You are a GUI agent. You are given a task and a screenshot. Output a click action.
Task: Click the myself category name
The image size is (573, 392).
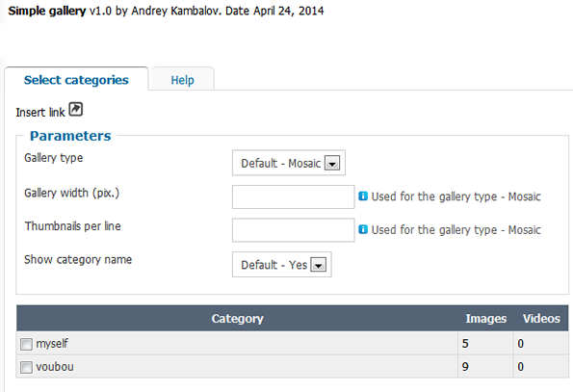(52, 344)
